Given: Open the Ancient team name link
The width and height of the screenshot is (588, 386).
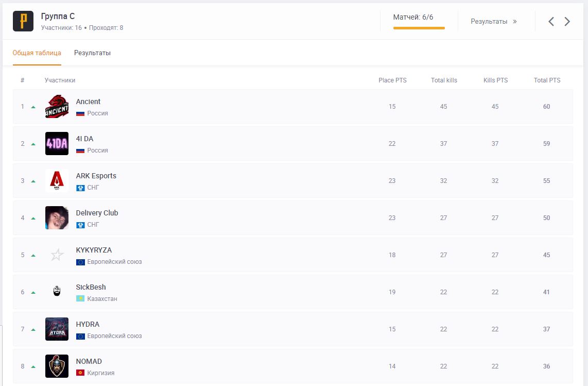Looking at the screenshot, I should [x=88, y=102].
